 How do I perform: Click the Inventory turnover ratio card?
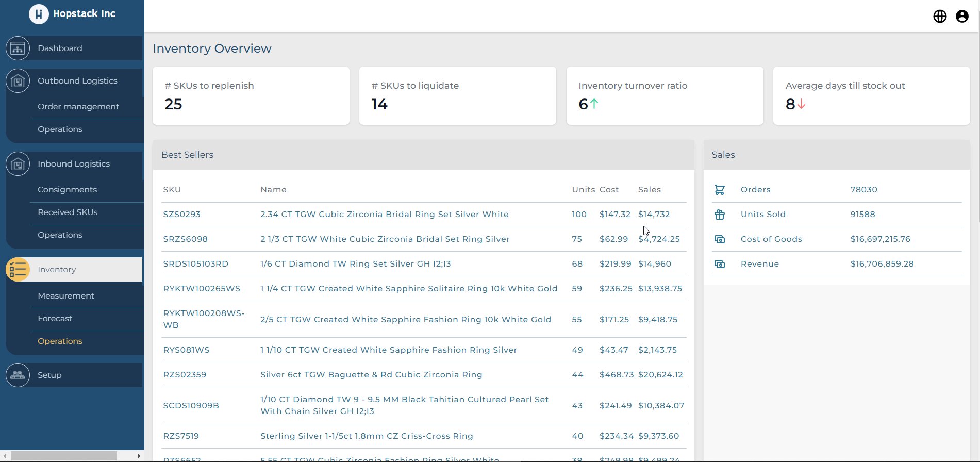click(x=664, y=95)
